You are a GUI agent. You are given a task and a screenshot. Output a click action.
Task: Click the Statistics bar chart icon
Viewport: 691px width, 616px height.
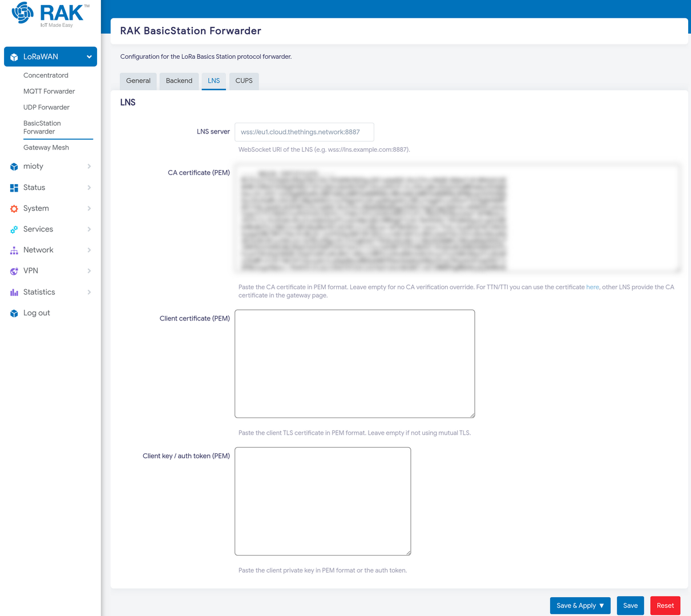[14, 292]
